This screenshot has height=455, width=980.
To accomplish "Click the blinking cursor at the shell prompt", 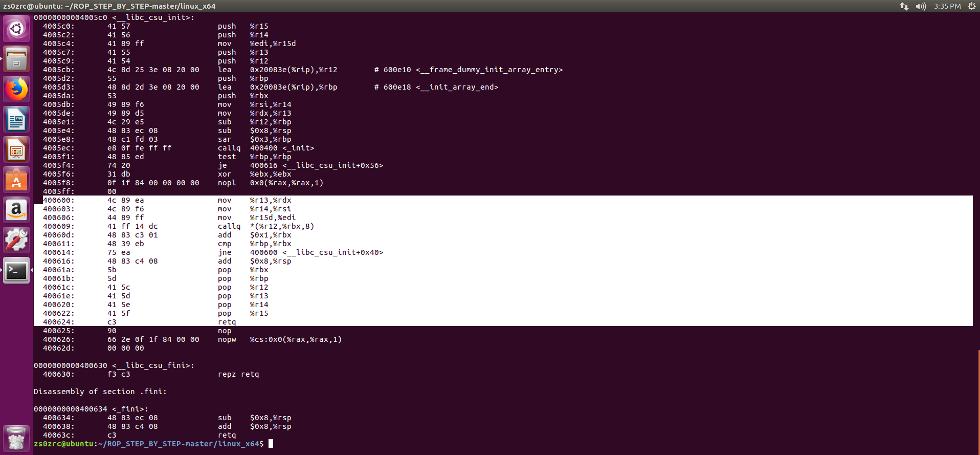I will coord(271,444).
